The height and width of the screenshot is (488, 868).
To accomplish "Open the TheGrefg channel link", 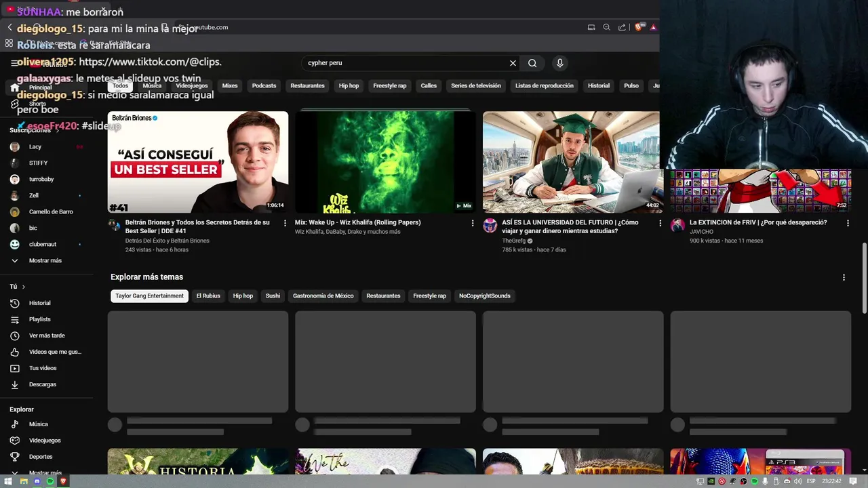I will point(514,241).
